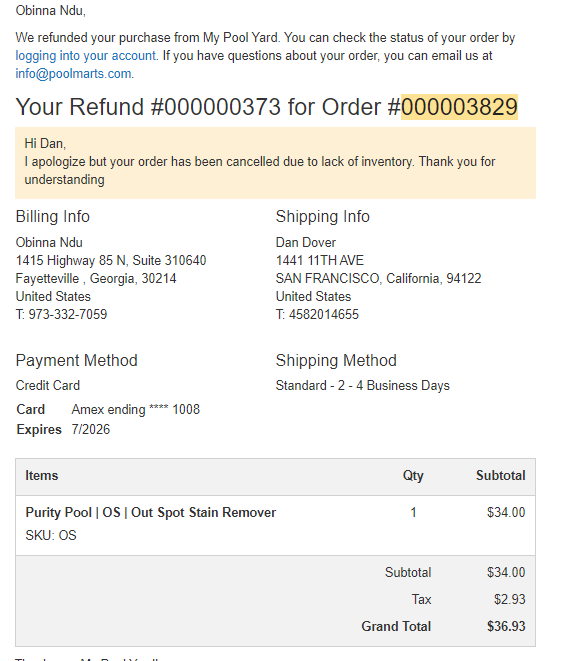Click the Amex ending 1008 card text
The image size is (583, 661).
(x=135, y=409)
